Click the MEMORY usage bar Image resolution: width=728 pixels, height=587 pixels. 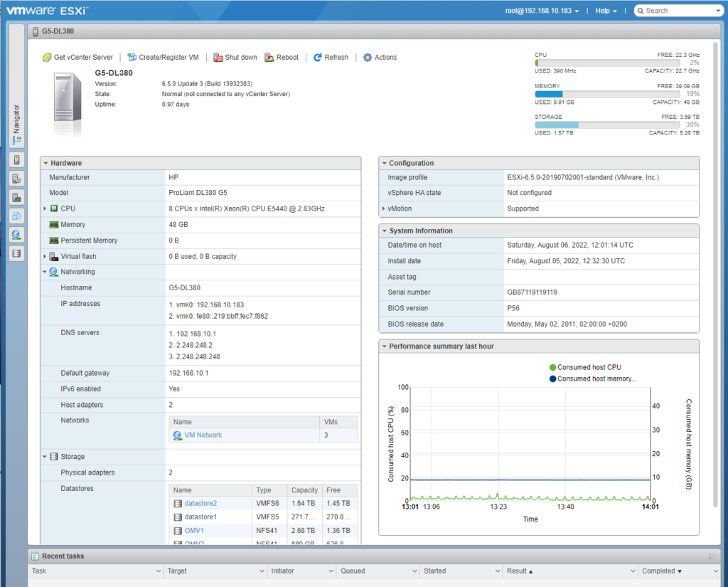tap(607, 94)
